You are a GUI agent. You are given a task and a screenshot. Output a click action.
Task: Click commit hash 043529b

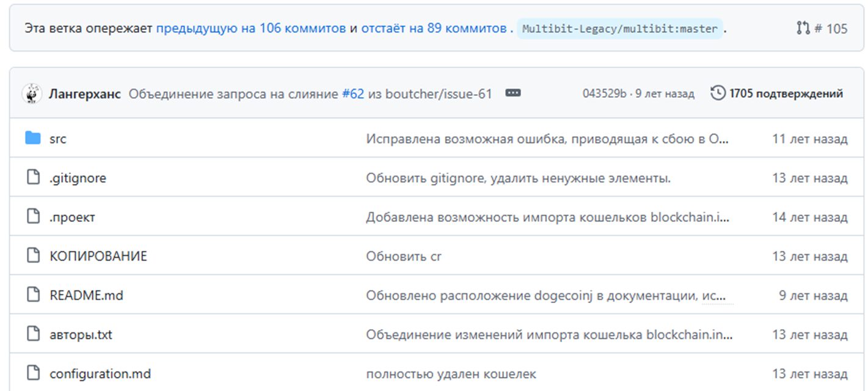click(x=604, y=93)
